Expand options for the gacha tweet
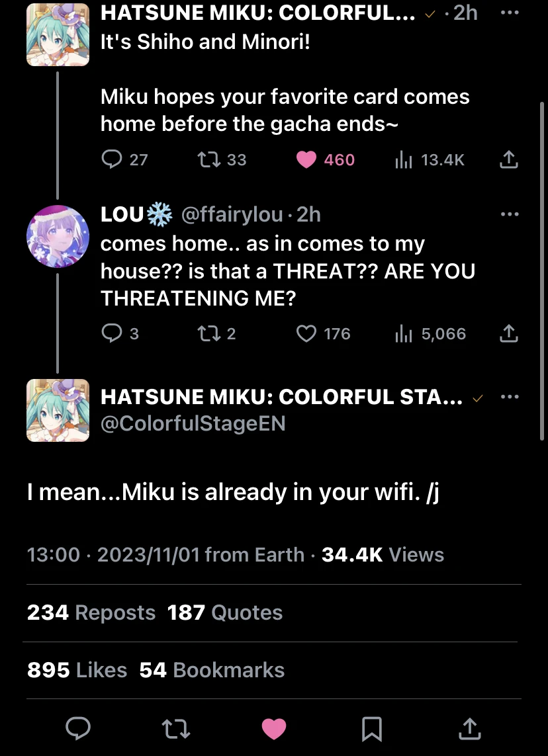548x756 pixels. pyautogui.click(x=510, y=12)
